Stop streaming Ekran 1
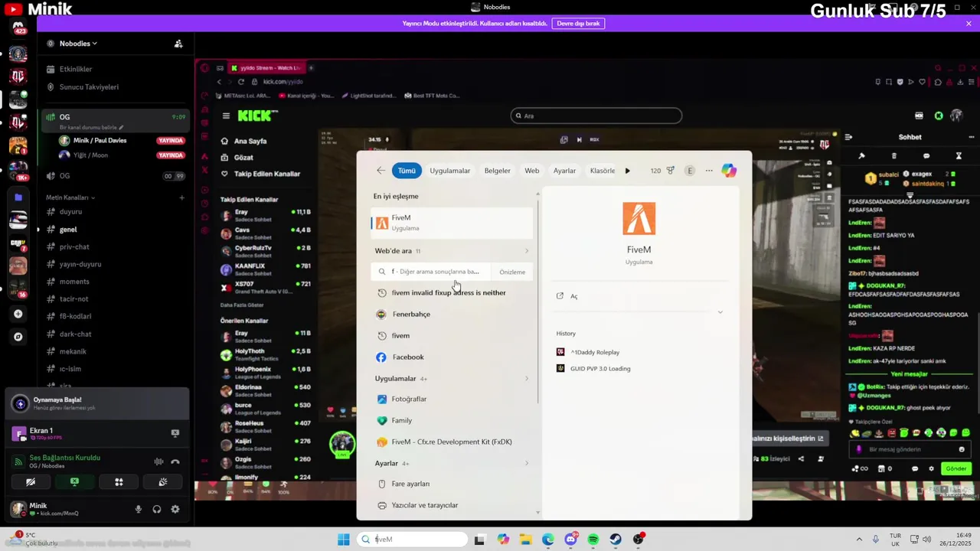The width and height of the screenshot is (980, 551). (175, 433)
